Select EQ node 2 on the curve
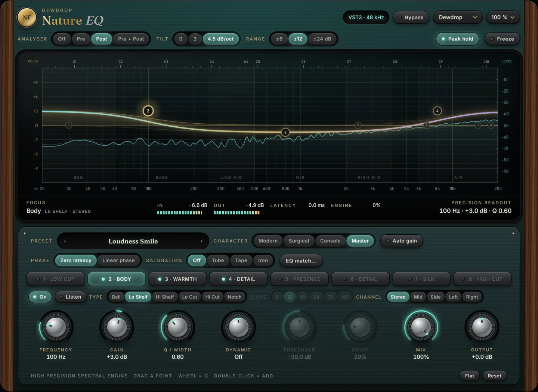The height and width of the screenshot is (392, 538). pyautogui.click(x=148, y=111)
